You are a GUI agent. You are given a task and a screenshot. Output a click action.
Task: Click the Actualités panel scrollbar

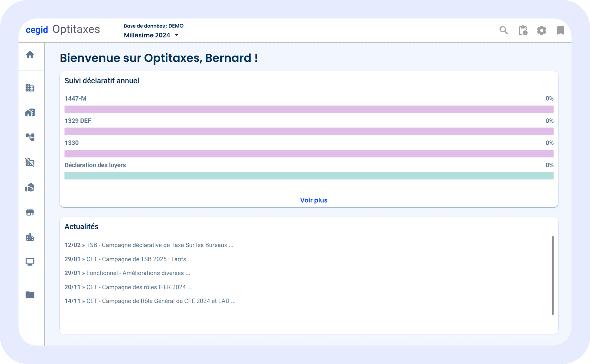pyautogui.click(x=553, y=275)
